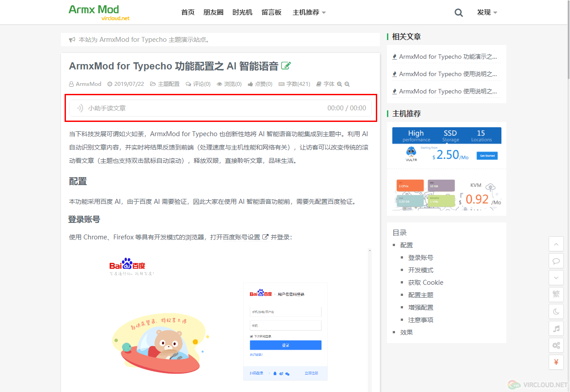Image resolution: width=570 pixels, height=392 pixels.
Task: Open the last 使用说明之 related article
Action: click(448, 92)
